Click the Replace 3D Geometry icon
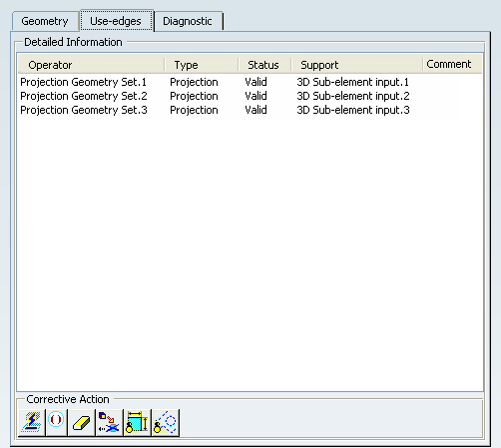This screenshot has width=501, height=448. coord(109,422)
